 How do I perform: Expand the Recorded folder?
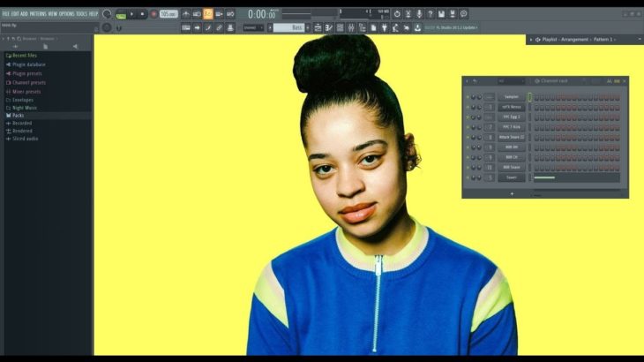click(x=22, y=124)
